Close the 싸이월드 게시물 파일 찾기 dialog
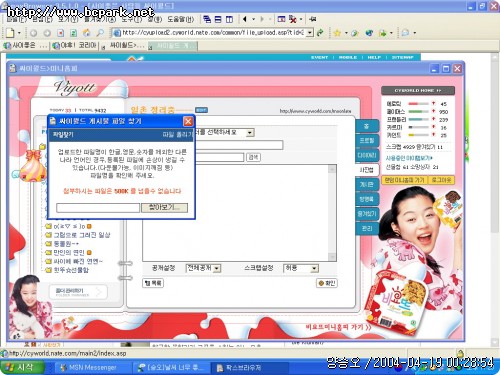 pos(188,121)
